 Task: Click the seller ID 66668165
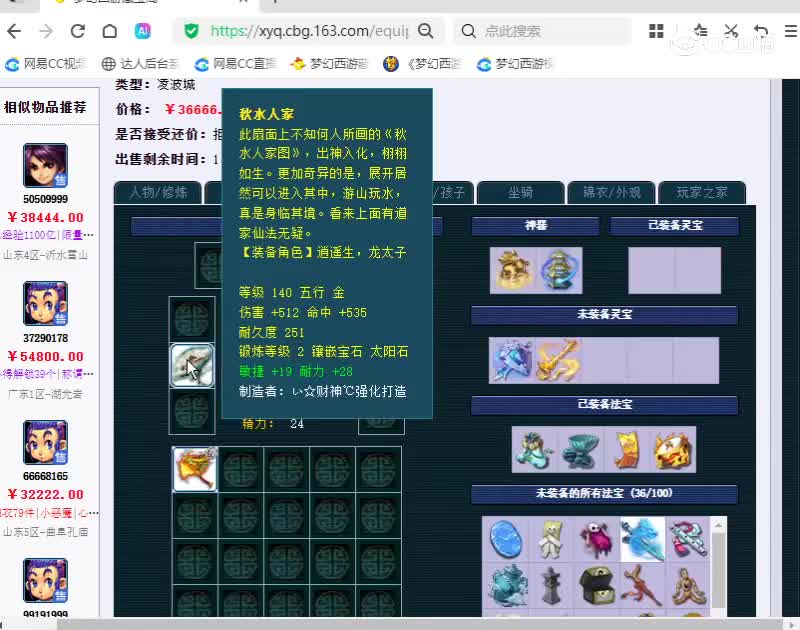pos(45,476)
